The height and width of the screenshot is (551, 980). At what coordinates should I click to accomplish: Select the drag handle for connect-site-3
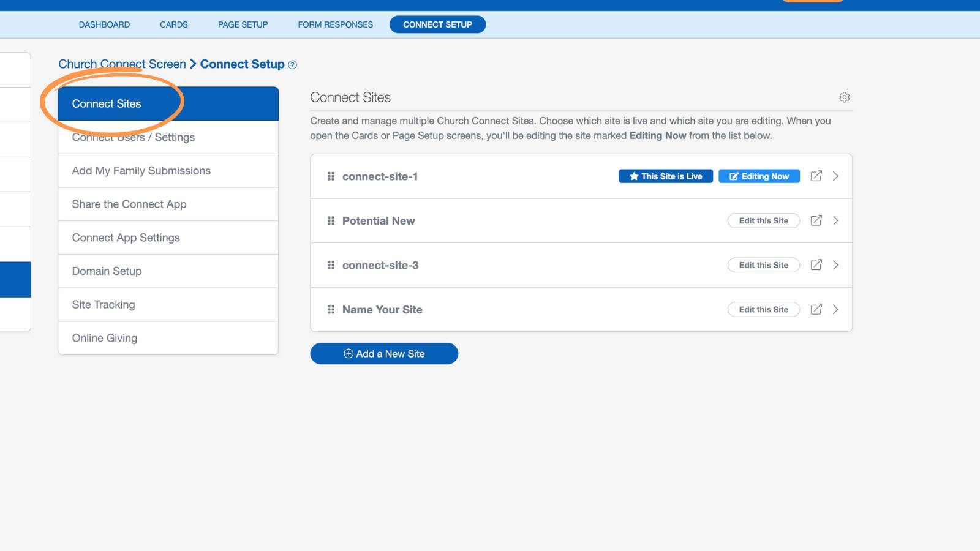tap(331, 265)
